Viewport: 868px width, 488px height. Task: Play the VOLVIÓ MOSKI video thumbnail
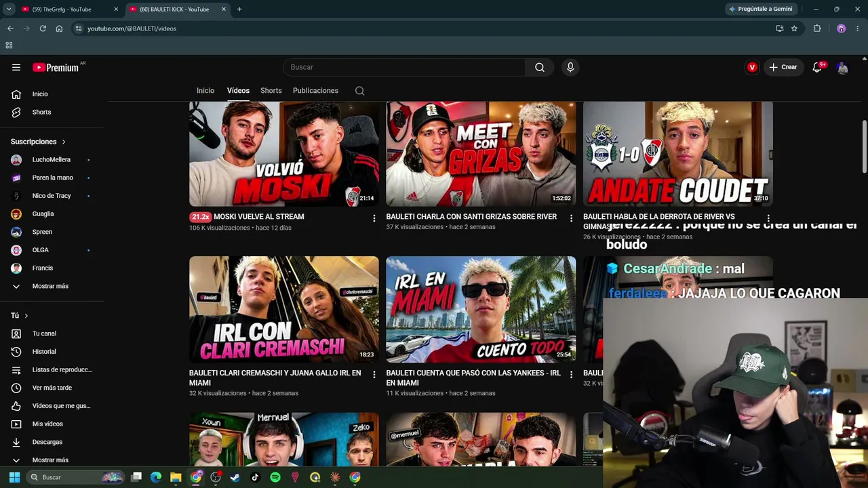click(x=284, y=154)
